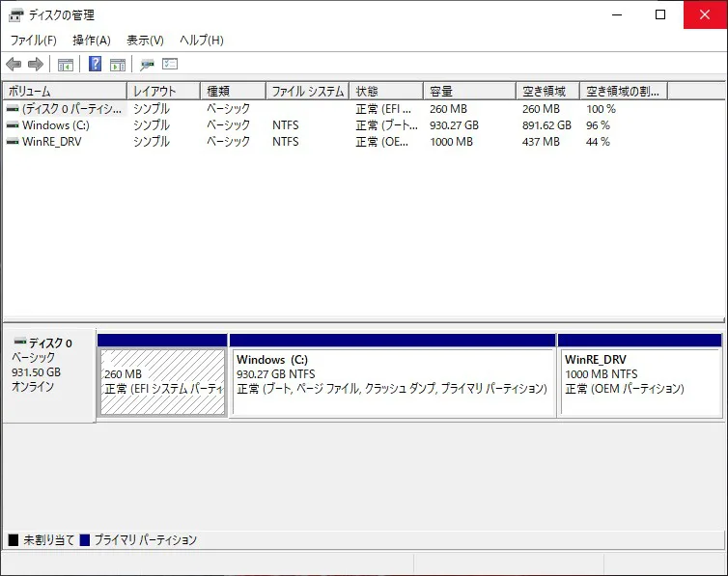Toggle the action pane toolbar icon

coord(118,65)
